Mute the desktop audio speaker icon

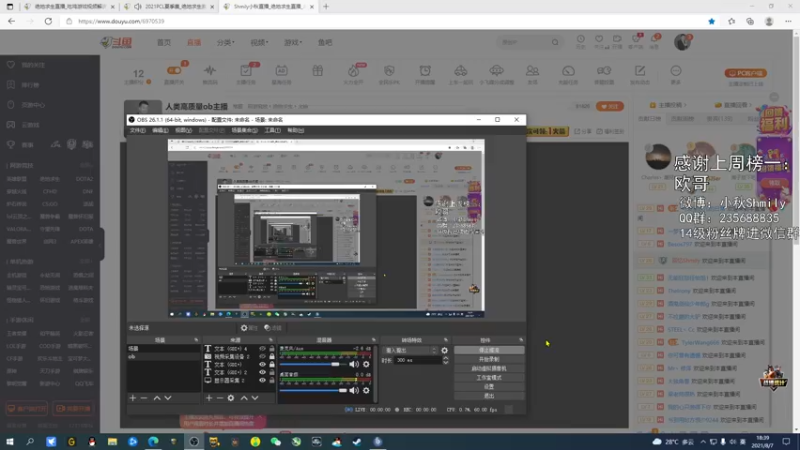[353, 391]
